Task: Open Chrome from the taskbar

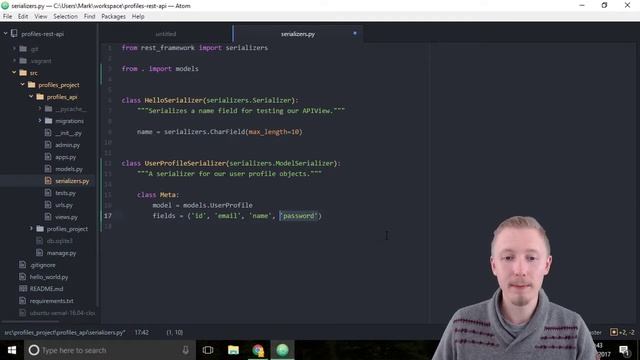Action: click(258, 350)
